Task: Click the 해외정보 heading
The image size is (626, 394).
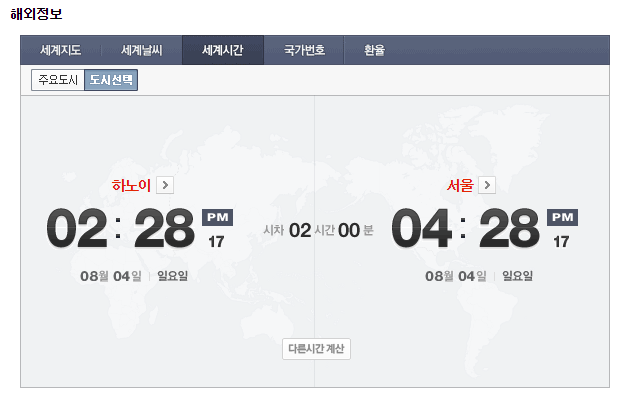Action: (x=36, y=14)
